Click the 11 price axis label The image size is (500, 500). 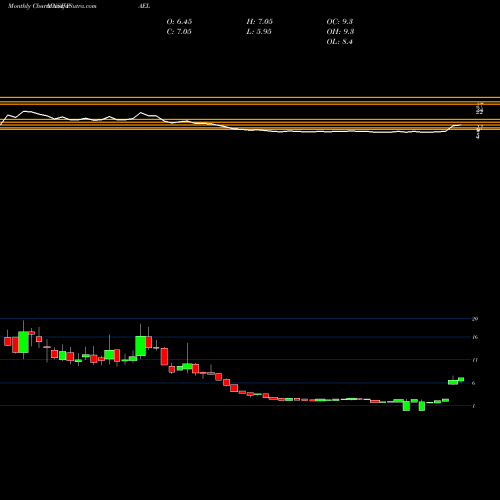coord(475,360)
